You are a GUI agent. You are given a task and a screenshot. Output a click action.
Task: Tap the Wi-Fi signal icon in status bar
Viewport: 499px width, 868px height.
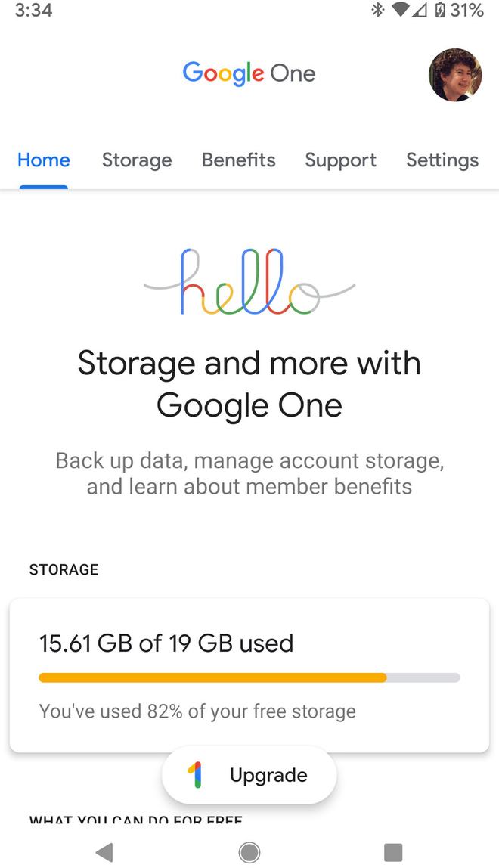click(398, 11)
